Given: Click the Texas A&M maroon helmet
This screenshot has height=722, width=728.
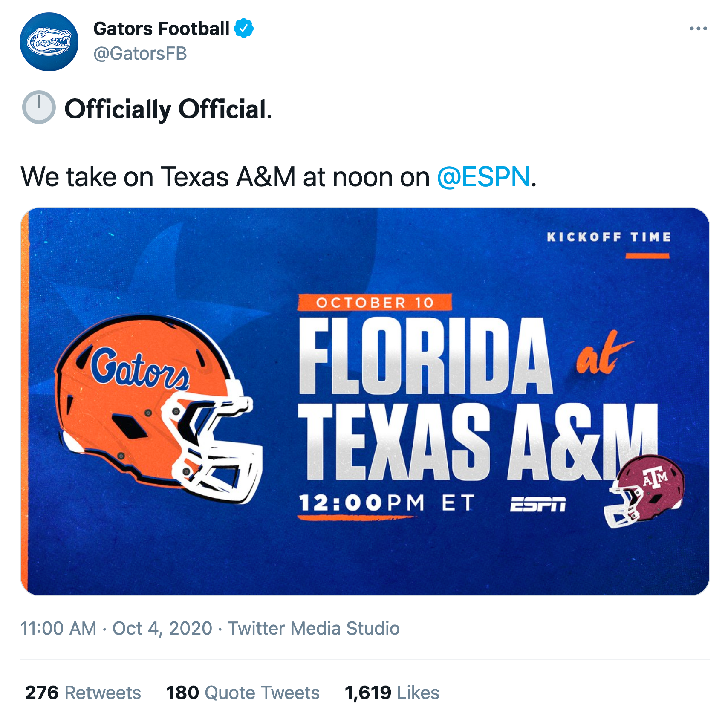Looking at the screenshot, I should point(644,491).
